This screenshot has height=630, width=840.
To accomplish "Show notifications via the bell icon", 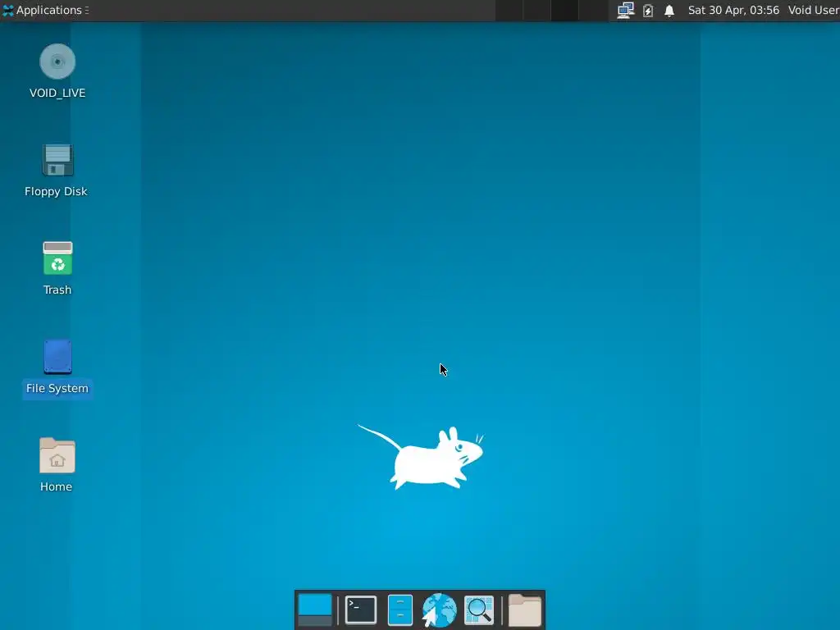I will [669, 10].
